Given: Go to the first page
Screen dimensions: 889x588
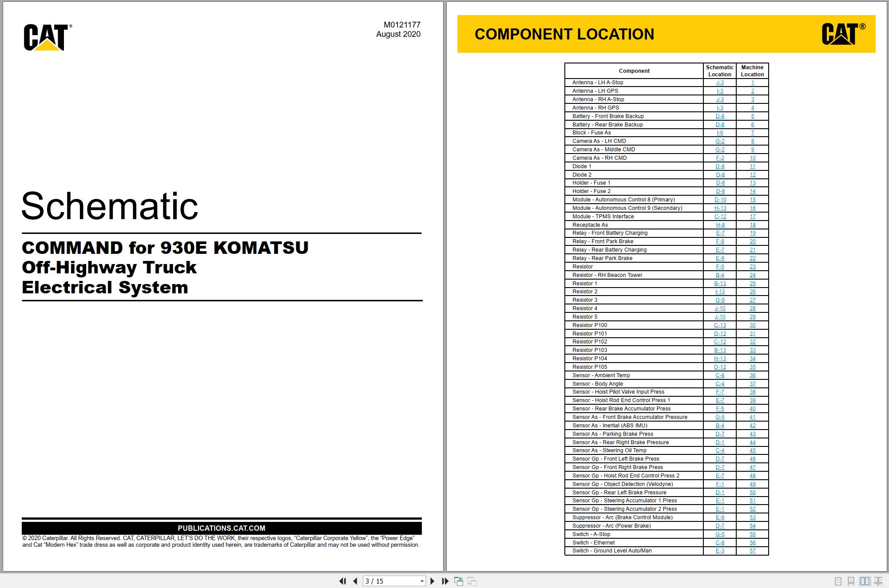Looking at the screenshot, I should (x=342, y=581).
